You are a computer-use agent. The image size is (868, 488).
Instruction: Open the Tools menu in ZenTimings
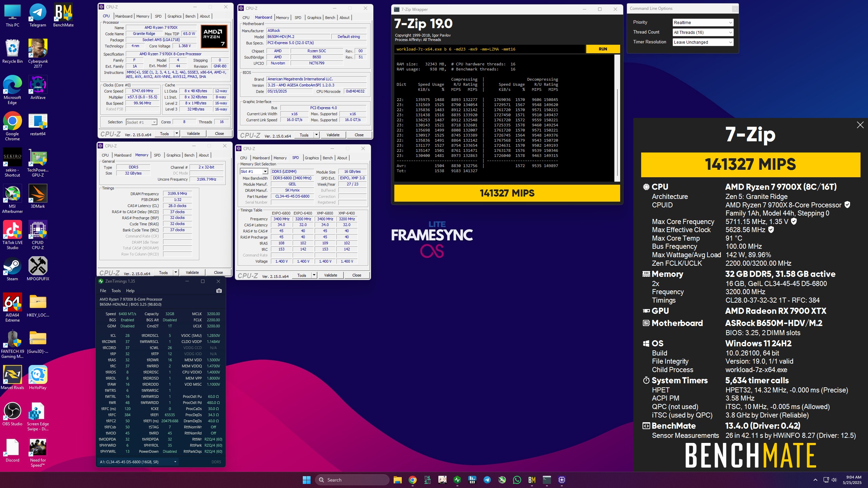tap(116, 291)
